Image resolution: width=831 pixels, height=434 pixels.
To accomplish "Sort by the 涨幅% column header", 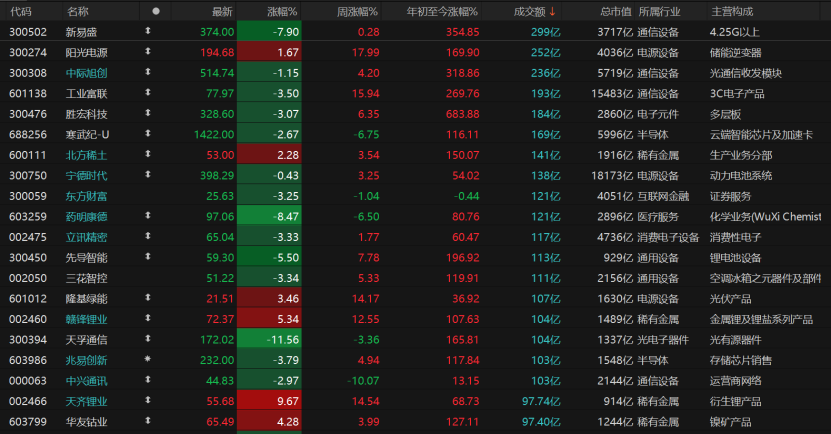I will tap(282, 11).
